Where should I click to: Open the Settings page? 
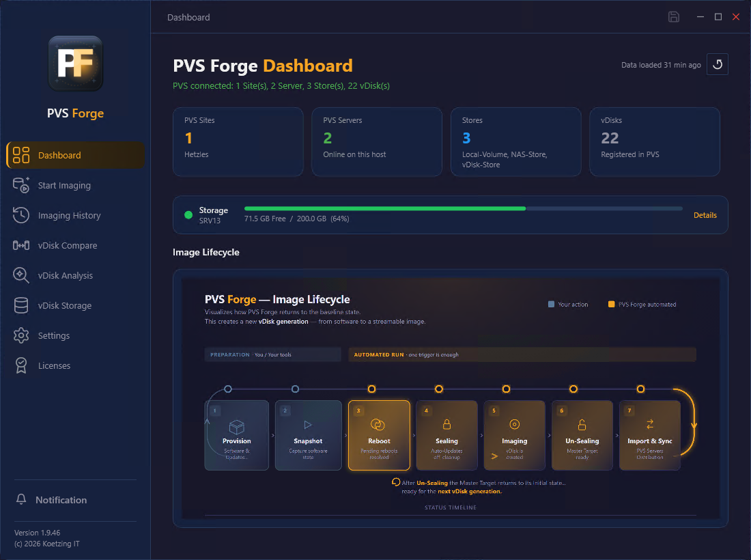pyautogui.click(x=75, y=335)
